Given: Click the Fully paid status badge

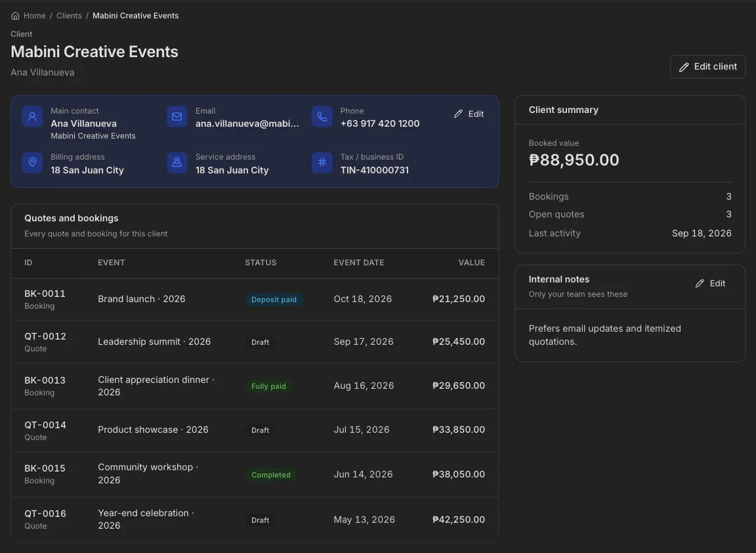Looking at the screenshot, I should (x=268, y=387).
